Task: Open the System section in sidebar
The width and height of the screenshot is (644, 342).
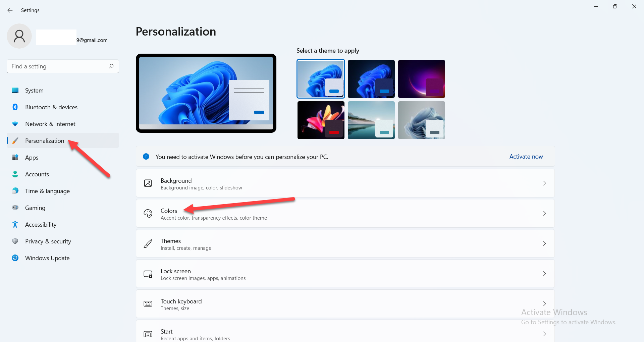Action: (x=34, y=91)
